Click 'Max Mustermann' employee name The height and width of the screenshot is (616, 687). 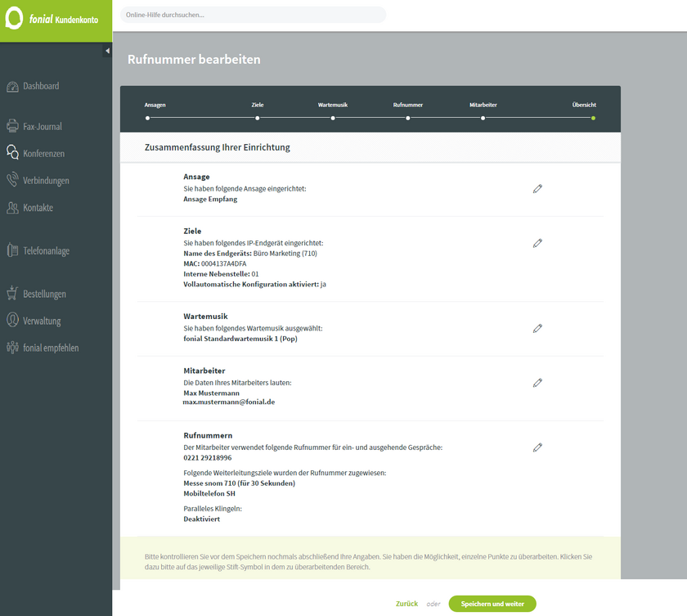tap(211, 393)
